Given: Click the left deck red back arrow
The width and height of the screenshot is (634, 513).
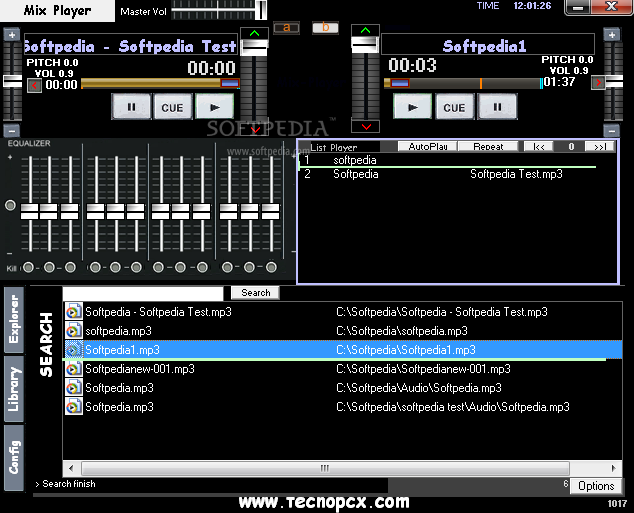Looking at the screenshot, I should point(34,85).
